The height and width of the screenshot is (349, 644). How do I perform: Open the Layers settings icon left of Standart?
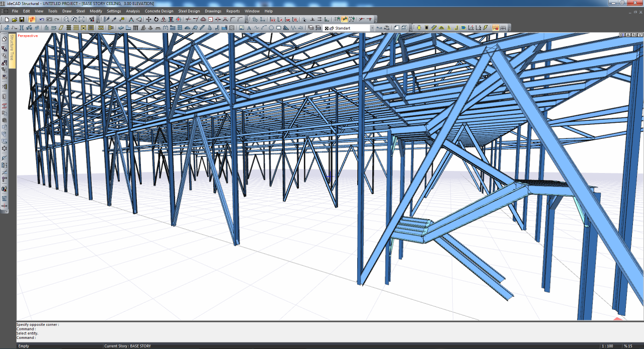[311, 28]
